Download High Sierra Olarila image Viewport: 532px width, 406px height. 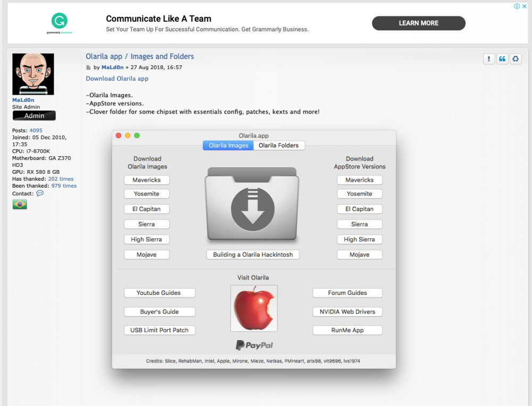[x=147, y=240]
